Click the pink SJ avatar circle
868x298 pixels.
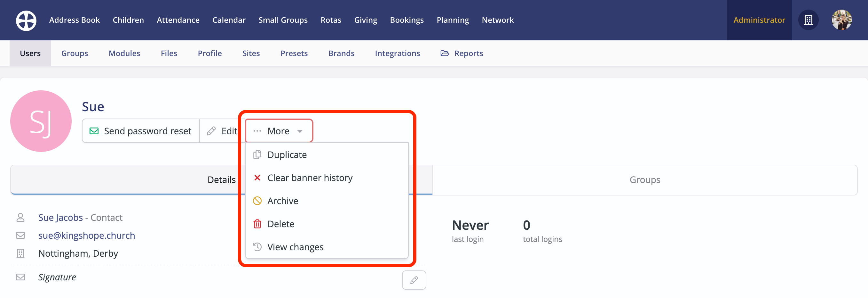[x=41, y=121]
